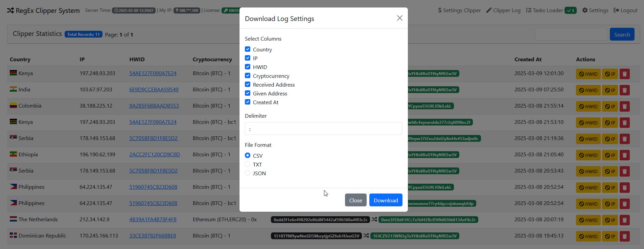This screenshot has height=249, width=644.
Task: Select the TXT file format
Action: [x=248, y=164]
